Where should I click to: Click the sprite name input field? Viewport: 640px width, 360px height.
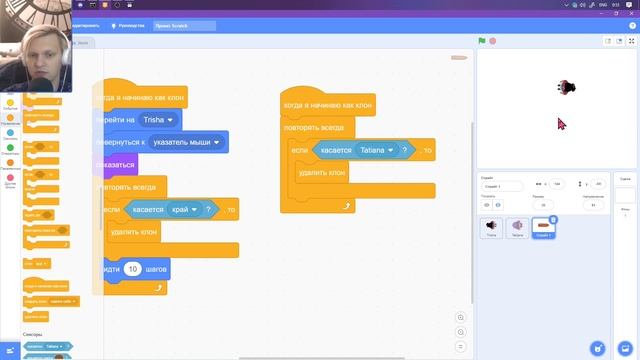click(x=502, y=187)
